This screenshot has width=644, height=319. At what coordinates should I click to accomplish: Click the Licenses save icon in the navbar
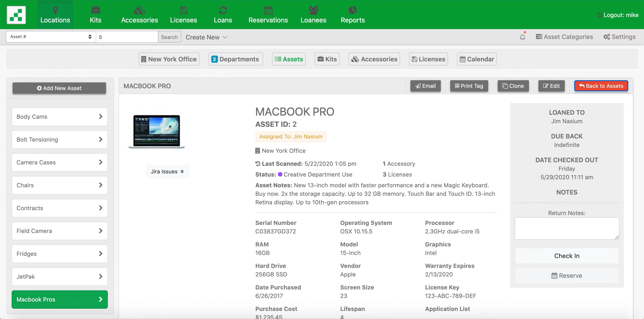tap(183, 11)
